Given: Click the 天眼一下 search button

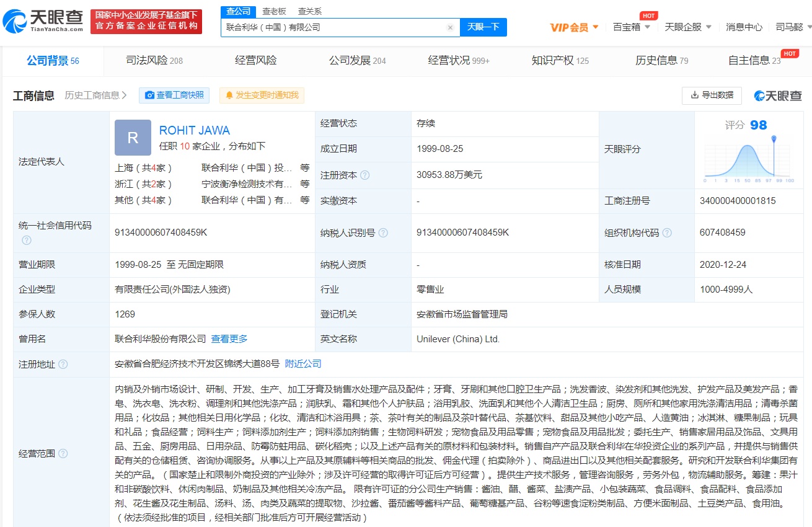Looking at the screenshot, I should [x=483, y=27].
